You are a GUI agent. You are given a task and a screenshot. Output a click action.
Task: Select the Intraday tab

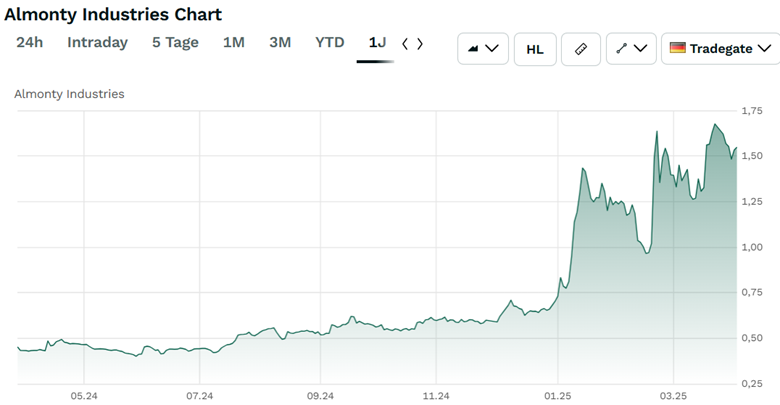coord(97,42)
